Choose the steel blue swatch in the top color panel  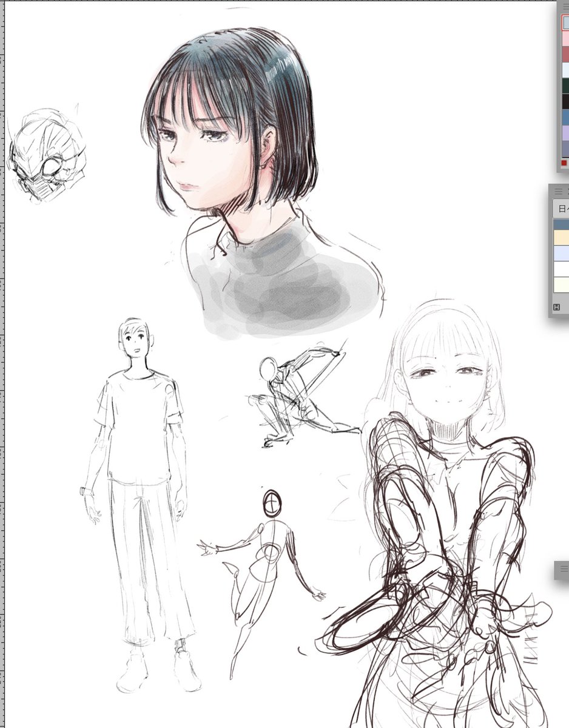point(566,117)
